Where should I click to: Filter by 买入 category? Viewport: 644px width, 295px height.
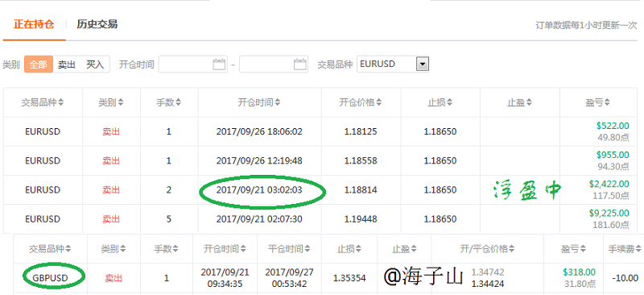[x=95, y=64]
